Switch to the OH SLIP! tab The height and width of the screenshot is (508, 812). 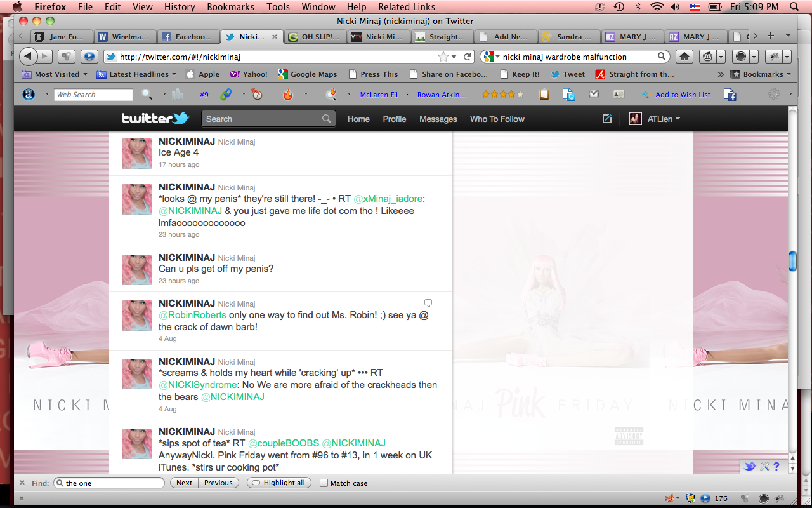[314, 37]
